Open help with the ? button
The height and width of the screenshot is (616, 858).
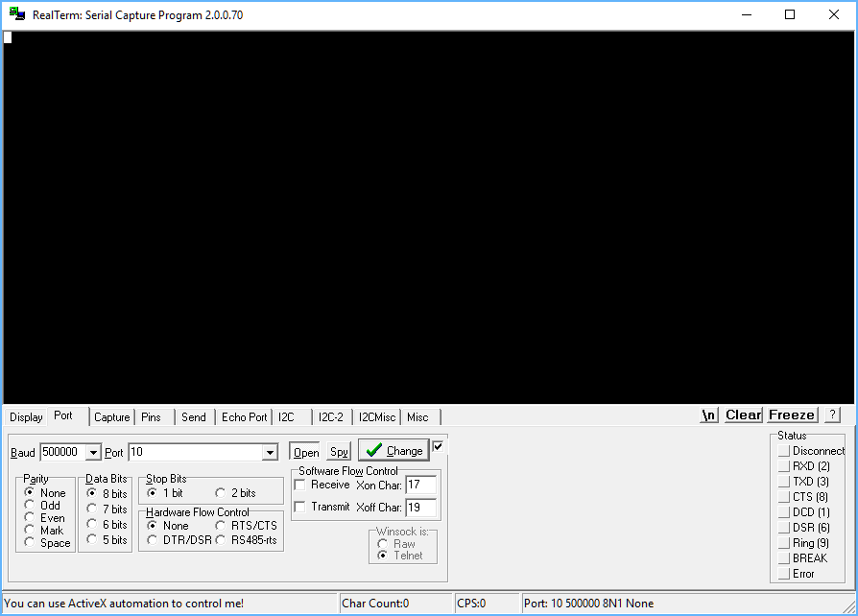pos(830,415)
